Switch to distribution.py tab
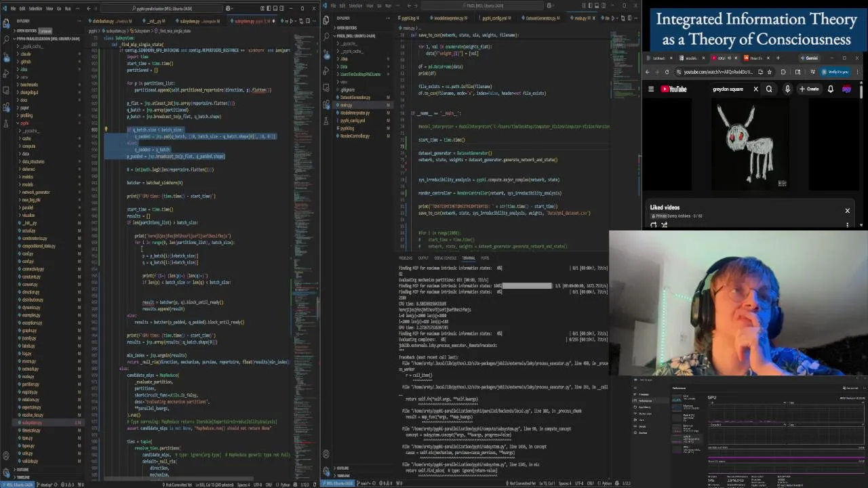Image resolution: width=868 pixels, height=488 pixels. (x=112, y=21)
